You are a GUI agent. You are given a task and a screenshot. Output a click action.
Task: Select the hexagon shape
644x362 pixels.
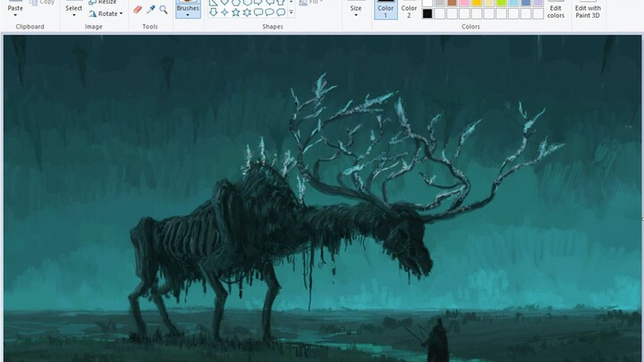pyautogui.click(x=247, y=2)
